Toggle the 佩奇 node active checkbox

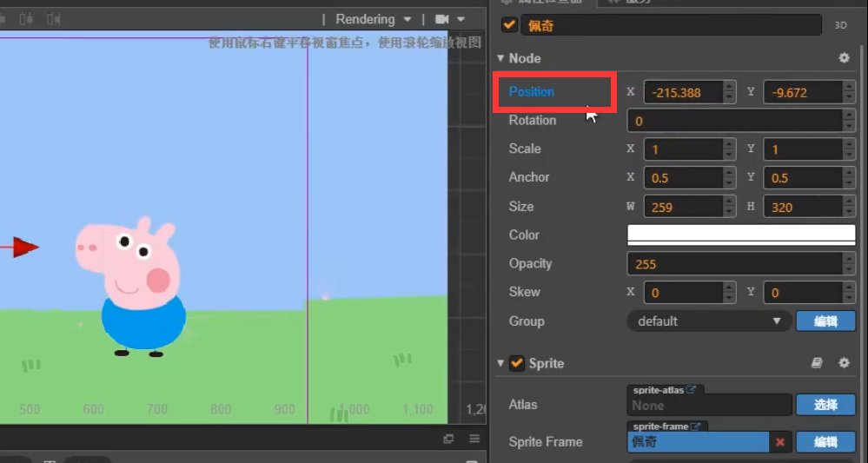509,25
